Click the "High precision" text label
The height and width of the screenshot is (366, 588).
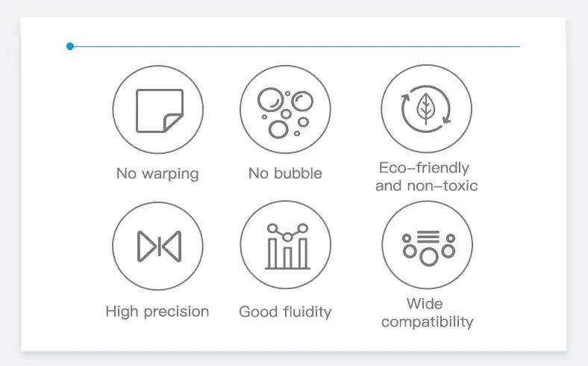click(x=157, y=312)
